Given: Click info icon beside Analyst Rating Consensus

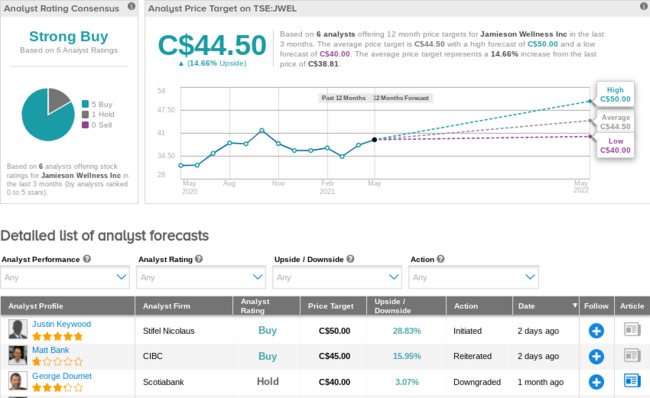Looking at the screenshot, I should tap(131, 6).
